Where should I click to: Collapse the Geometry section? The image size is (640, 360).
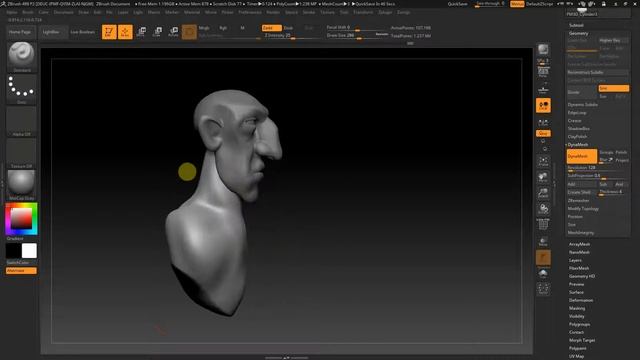578,33
